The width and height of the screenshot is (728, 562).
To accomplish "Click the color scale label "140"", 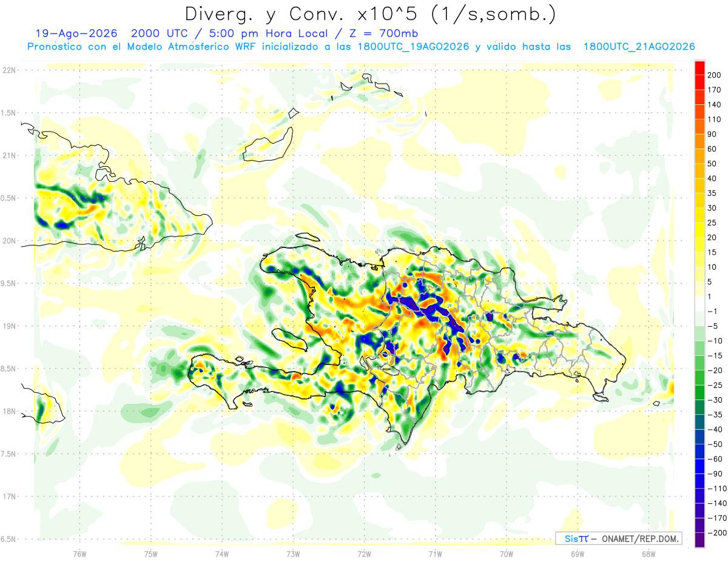I will pyautogui.click(x=714, y=104).
